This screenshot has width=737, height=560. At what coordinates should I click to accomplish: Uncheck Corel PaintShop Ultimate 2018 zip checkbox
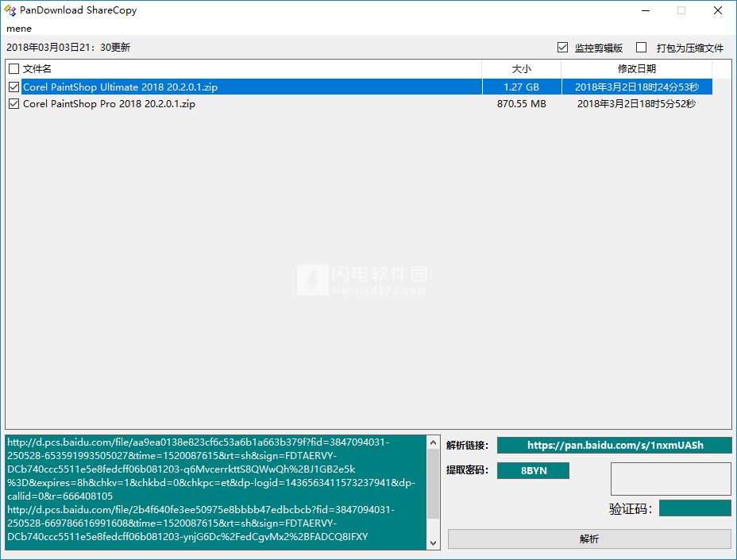14,87
